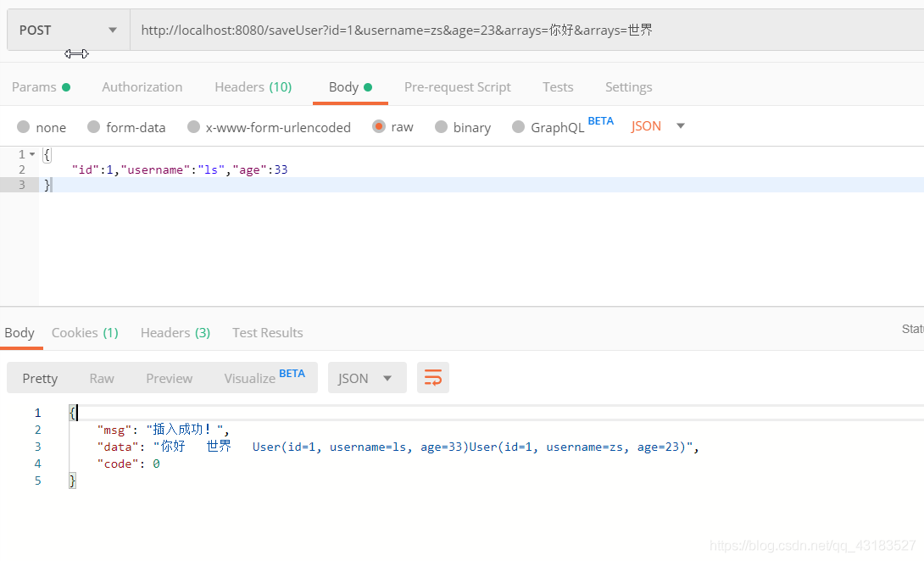Click the request URL input field

pos(526,30)
